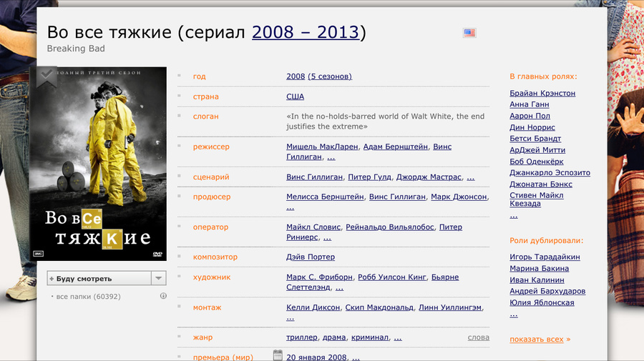Viewport: 644px width, 361px height.
Task: Expand more producers ellipsis
Action: (291, 207)
